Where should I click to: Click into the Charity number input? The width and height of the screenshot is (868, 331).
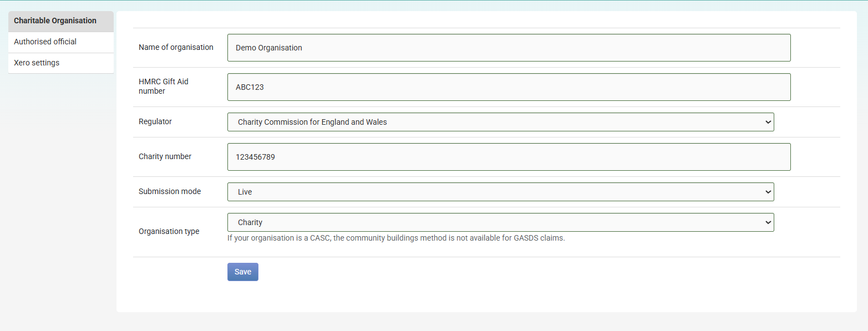pos(509,157)
